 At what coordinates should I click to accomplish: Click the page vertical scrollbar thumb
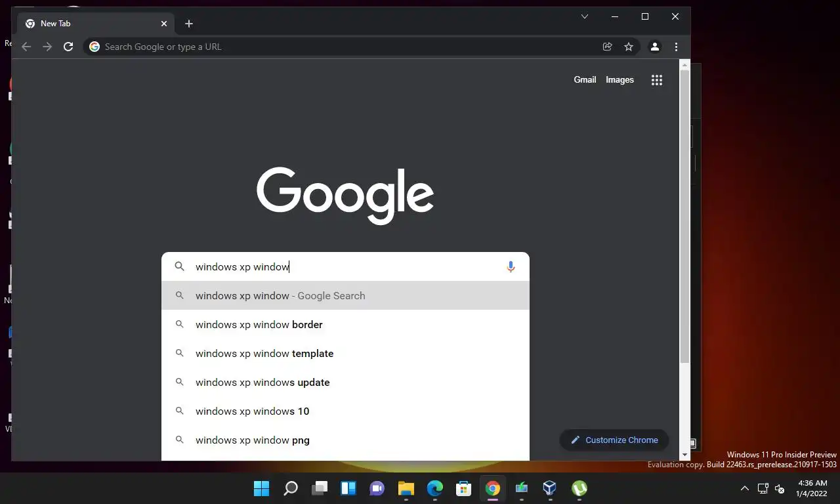pyautogui.click(x=684, y=217)
